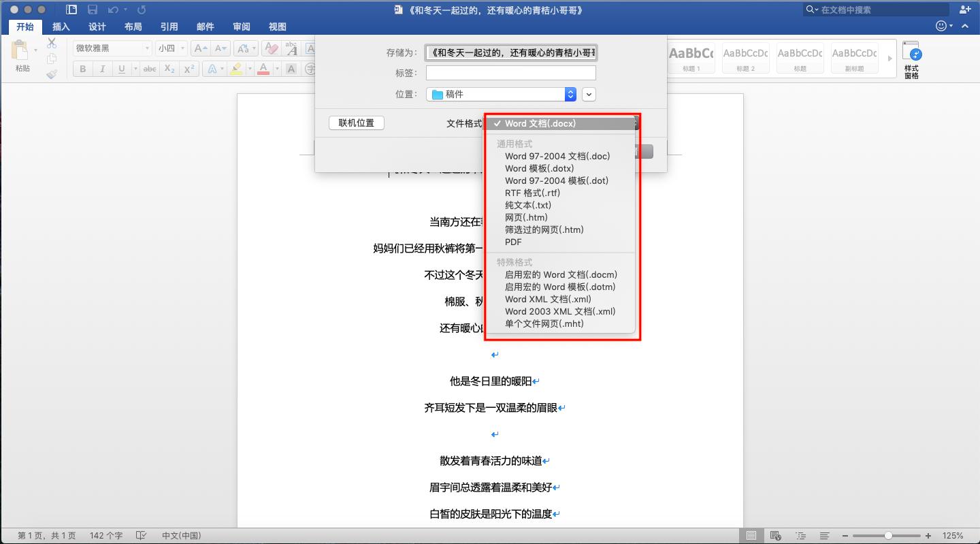Click the spell check icon in status bar

pyautogui.click(x=140, y=535)
